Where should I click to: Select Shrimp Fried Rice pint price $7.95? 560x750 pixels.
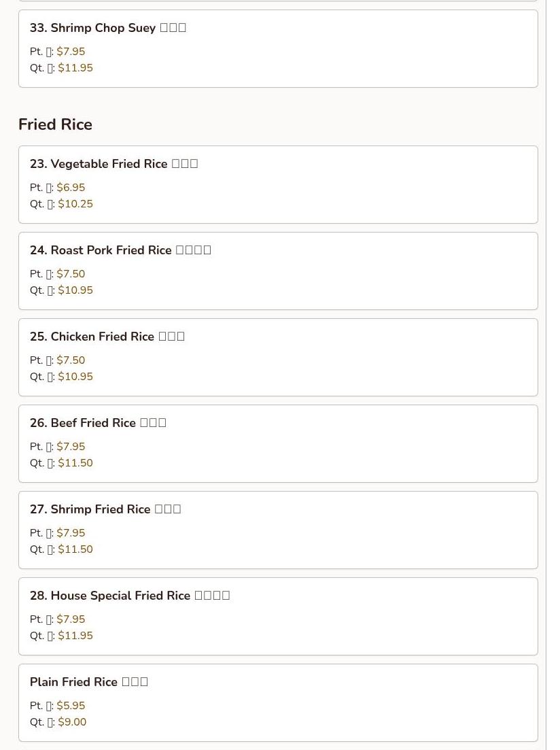[x=71, y=533]
